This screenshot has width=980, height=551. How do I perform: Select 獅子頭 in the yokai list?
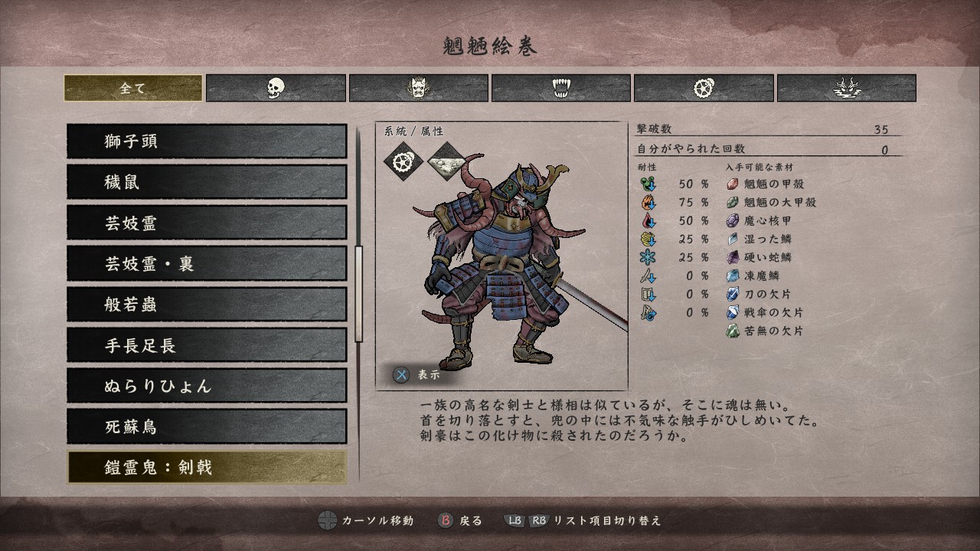point(207,142)
